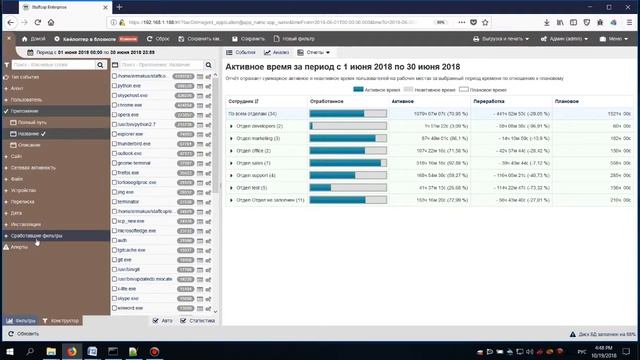Expand the Дата filter
640x360 pixels.
[6, 213]
